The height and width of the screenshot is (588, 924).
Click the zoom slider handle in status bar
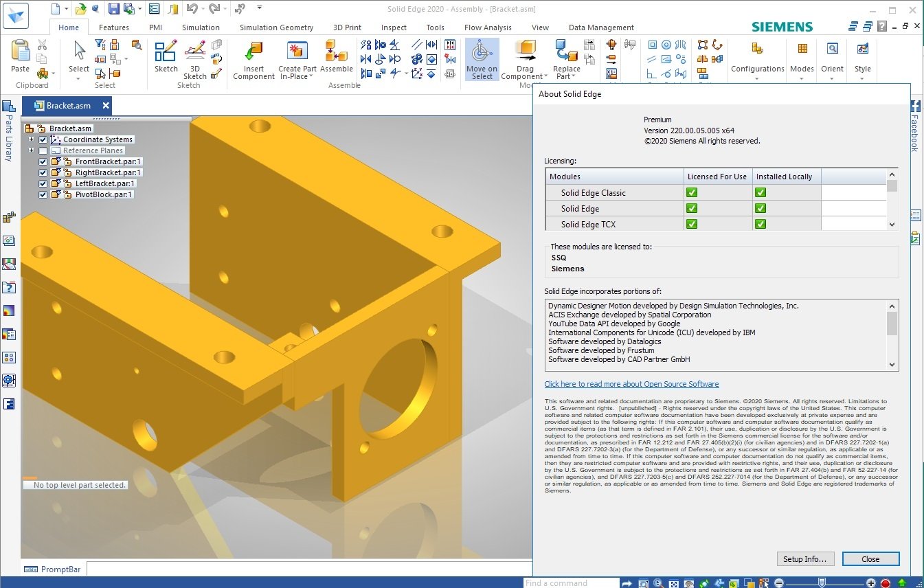coord(822,583)
